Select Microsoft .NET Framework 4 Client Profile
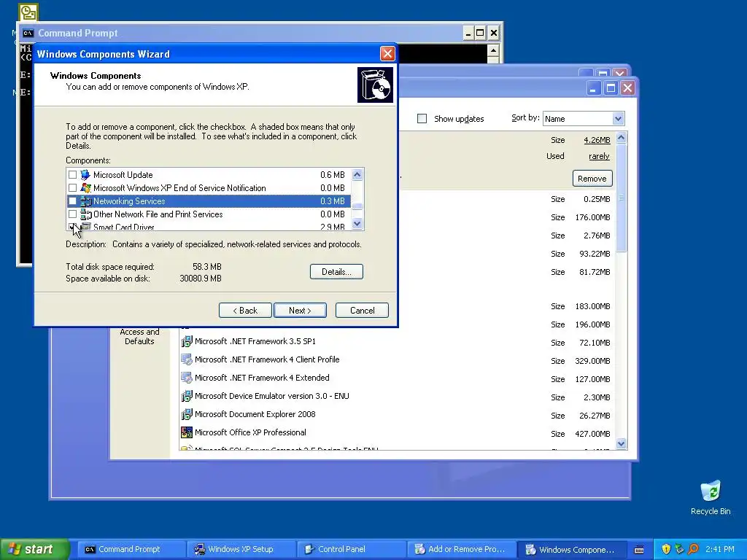The width and height of the screenshot is (747, 560). coord(267,359)
